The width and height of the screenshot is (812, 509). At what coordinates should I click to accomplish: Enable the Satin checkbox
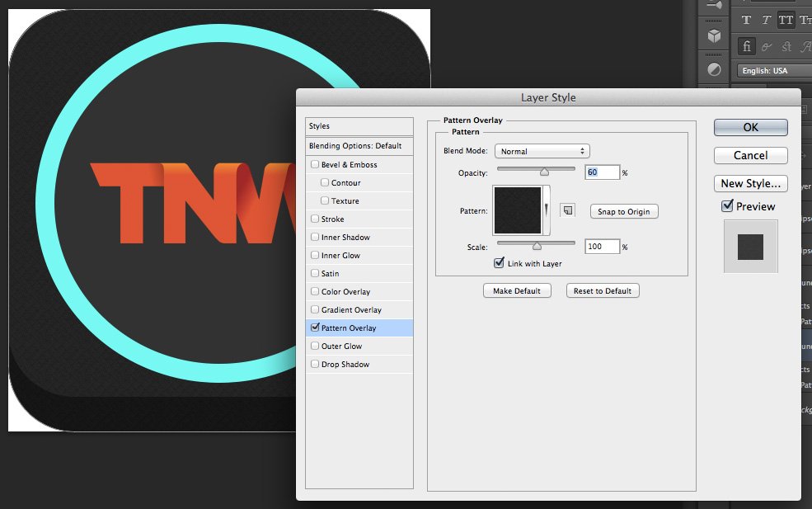(x=315, y=273)
